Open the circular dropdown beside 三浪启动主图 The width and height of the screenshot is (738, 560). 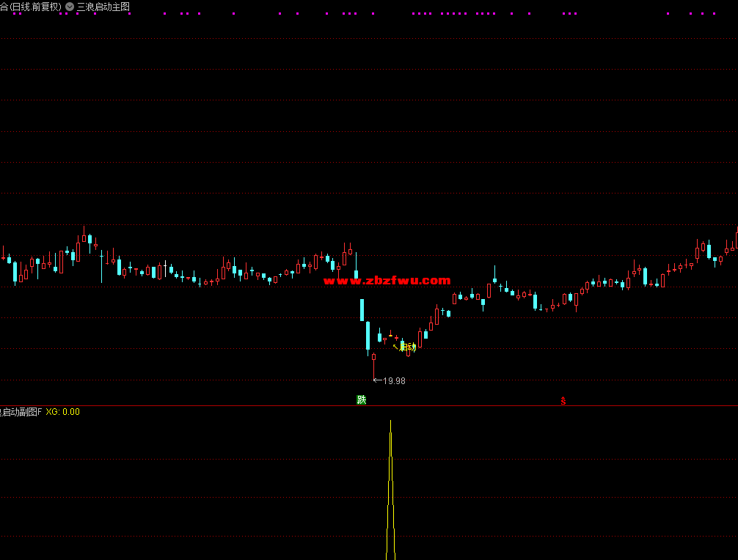coord(70,6)
